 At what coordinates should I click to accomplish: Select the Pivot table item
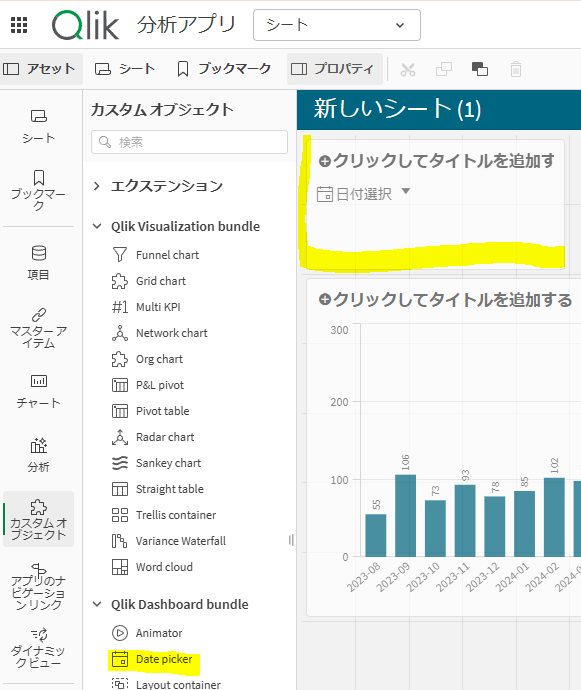(151, 411)
